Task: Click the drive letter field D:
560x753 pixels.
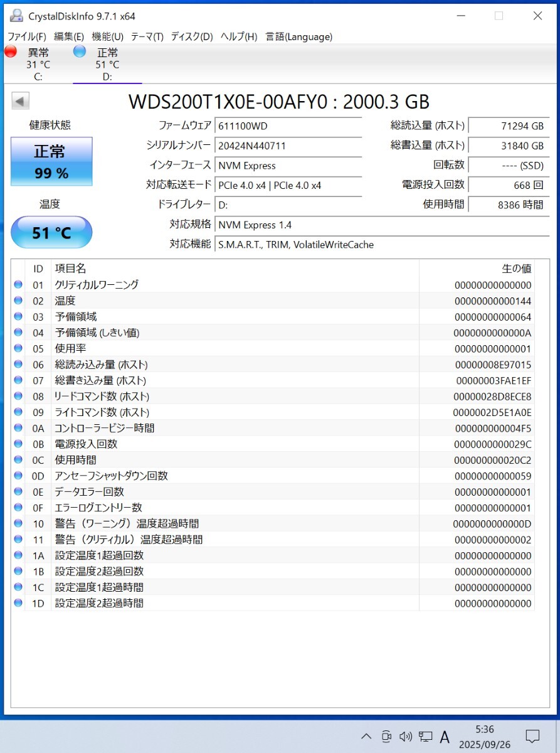Action: coord(288,205)
